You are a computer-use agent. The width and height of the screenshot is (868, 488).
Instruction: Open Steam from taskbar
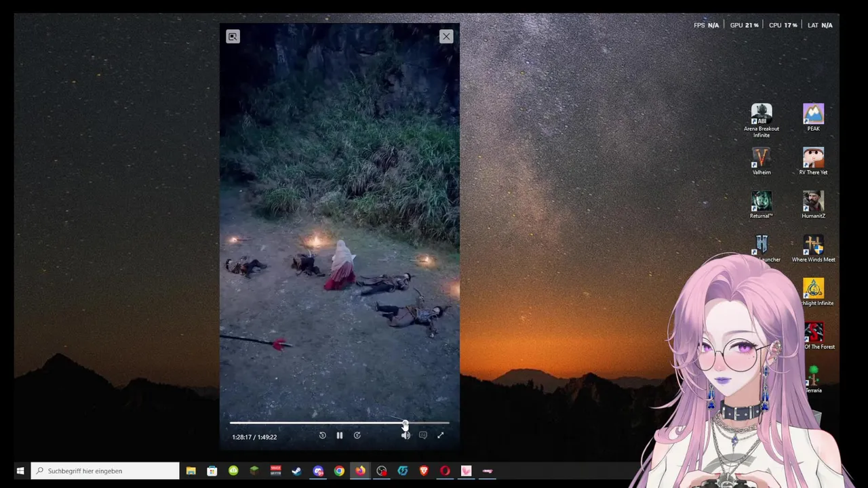tap(296, 471)
